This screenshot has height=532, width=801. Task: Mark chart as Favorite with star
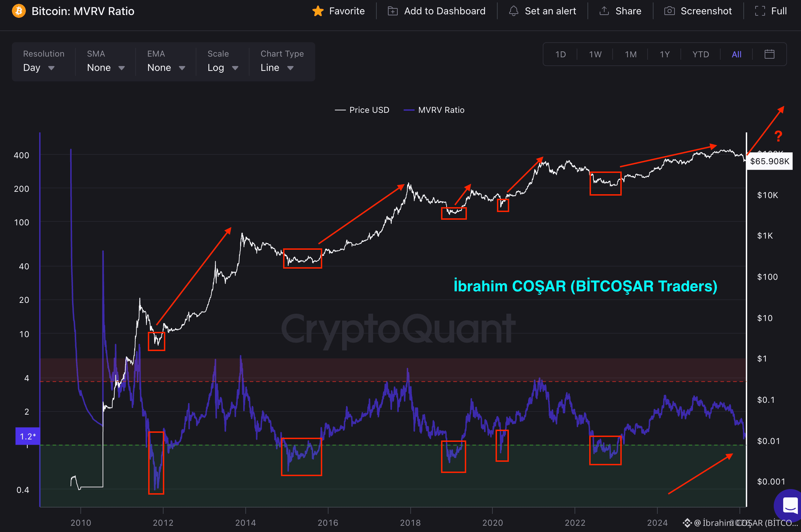pyautogui.click(x=338, y=11)
